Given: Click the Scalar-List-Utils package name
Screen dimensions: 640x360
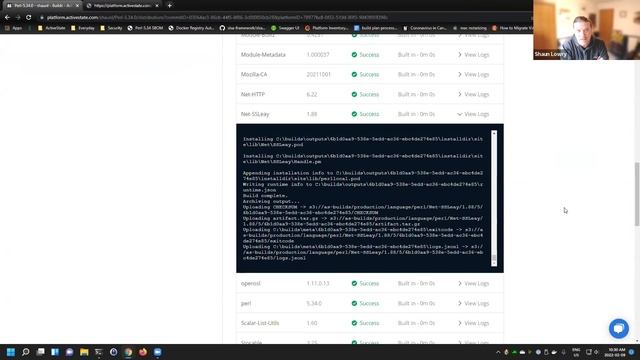Looking at the screenshot, I should [260, 323].
